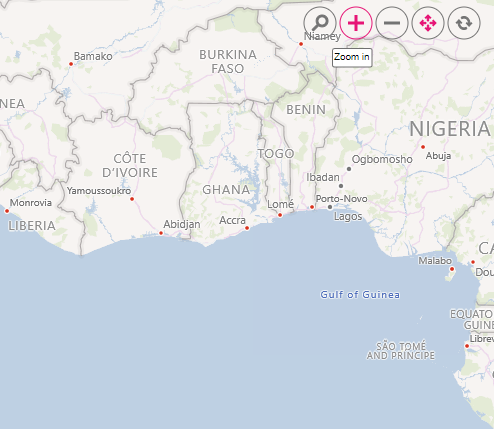
Task: Click the GHANA country label
Action: click(226, 190)
